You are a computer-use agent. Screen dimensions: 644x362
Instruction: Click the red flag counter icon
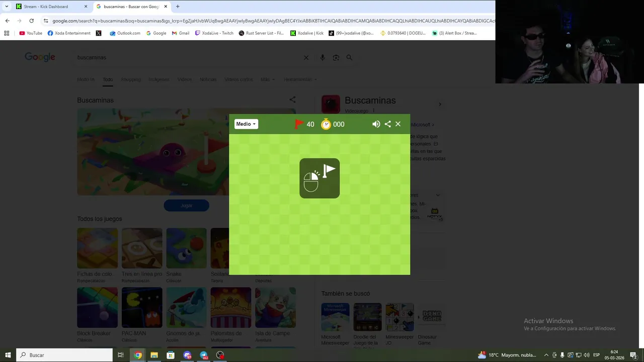pyautogui.click(x=299, y=124)
